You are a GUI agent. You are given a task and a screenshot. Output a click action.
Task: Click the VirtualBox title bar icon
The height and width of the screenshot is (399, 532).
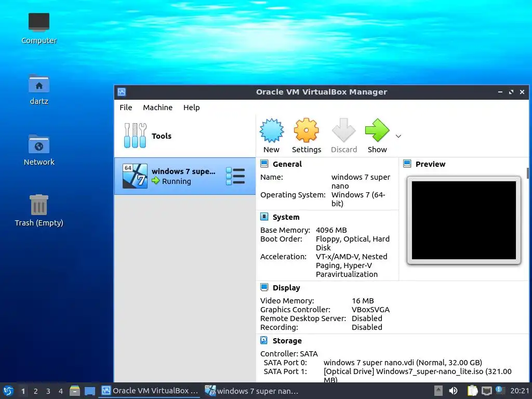click(x=122, y=92)
